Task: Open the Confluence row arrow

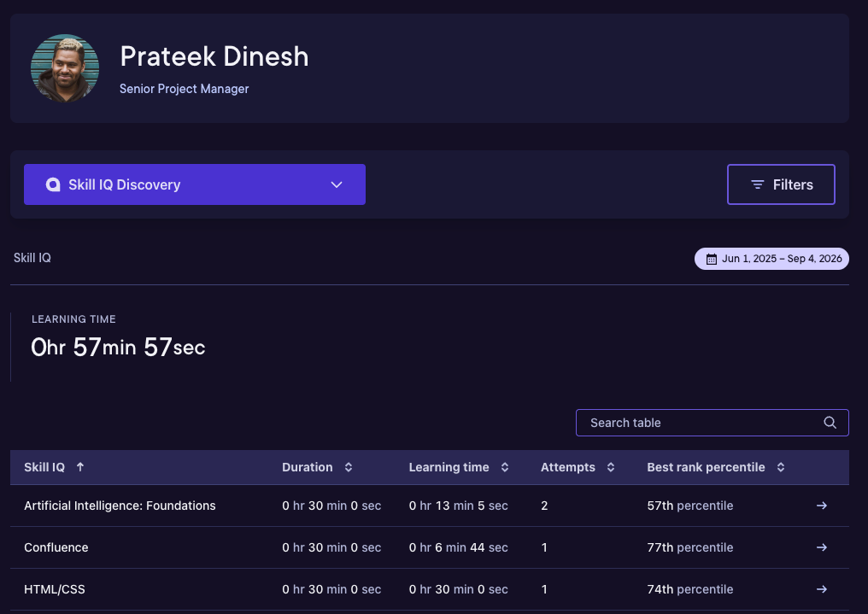Action: pyautogui.click(x=822, y=547)
